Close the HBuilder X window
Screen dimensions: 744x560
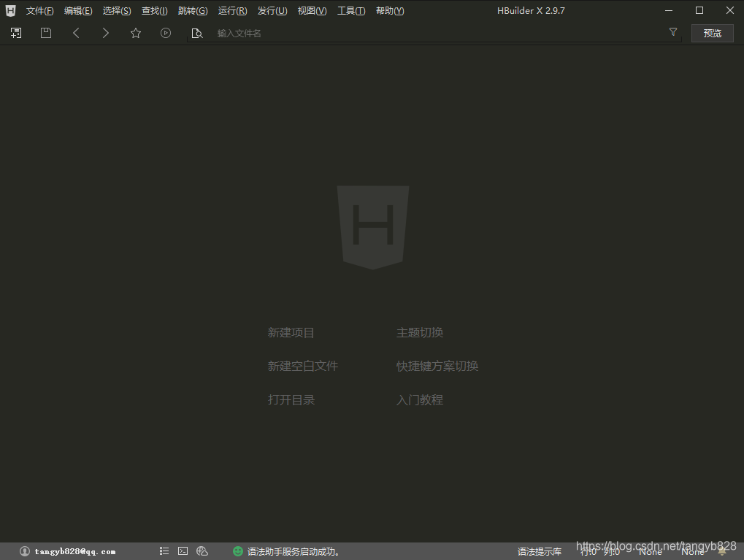coord(730,10)
